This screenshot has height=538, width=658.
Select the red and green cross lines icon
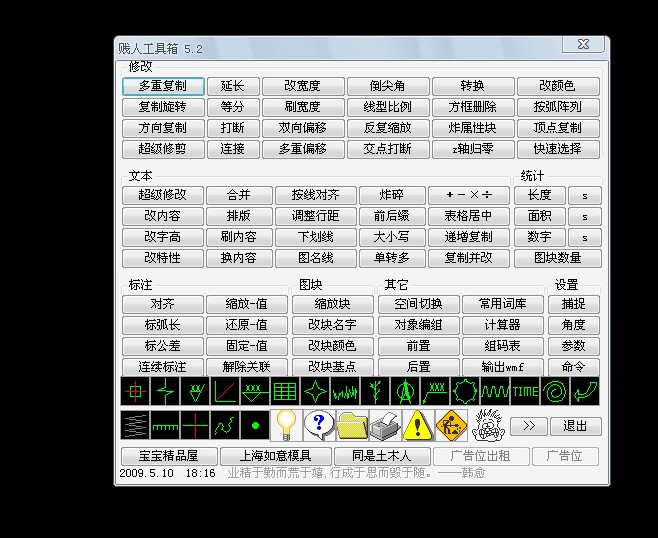(195, 425)
